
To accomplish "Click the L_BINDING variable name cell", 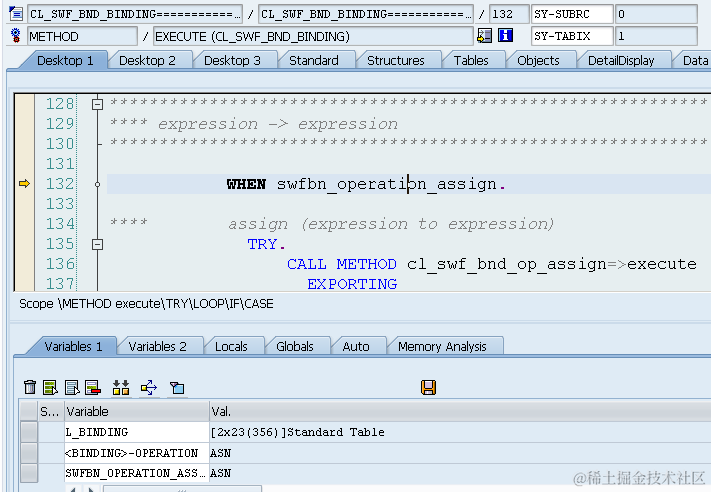I will (136, 432).
